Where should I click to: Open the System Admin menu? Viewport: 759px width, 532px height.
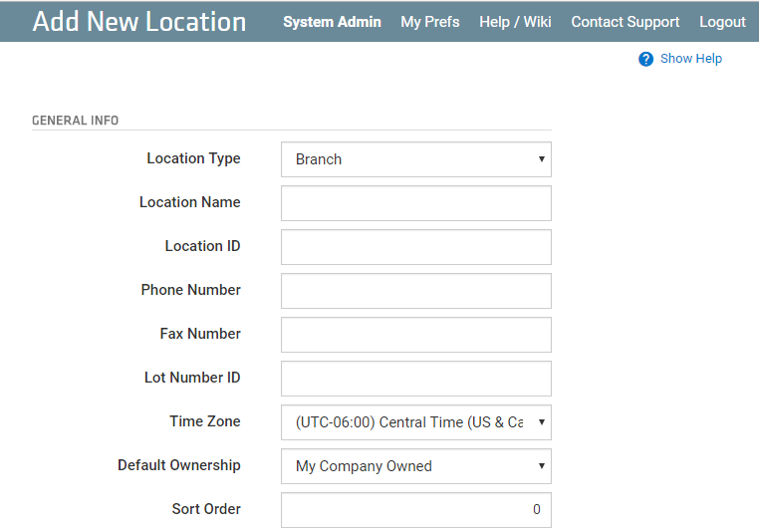[x=332, y=22]
